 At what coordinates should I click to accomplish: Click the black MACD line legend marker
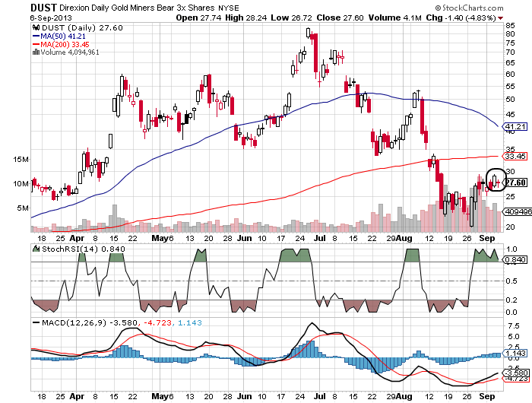36,322
